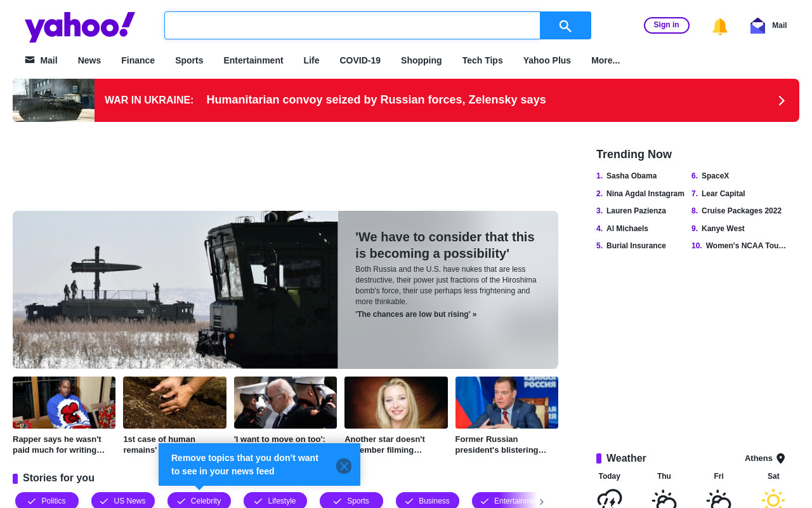Screen dimensions: 812x508
Task: Open the News navigation item
Action: tap(89, 60)
